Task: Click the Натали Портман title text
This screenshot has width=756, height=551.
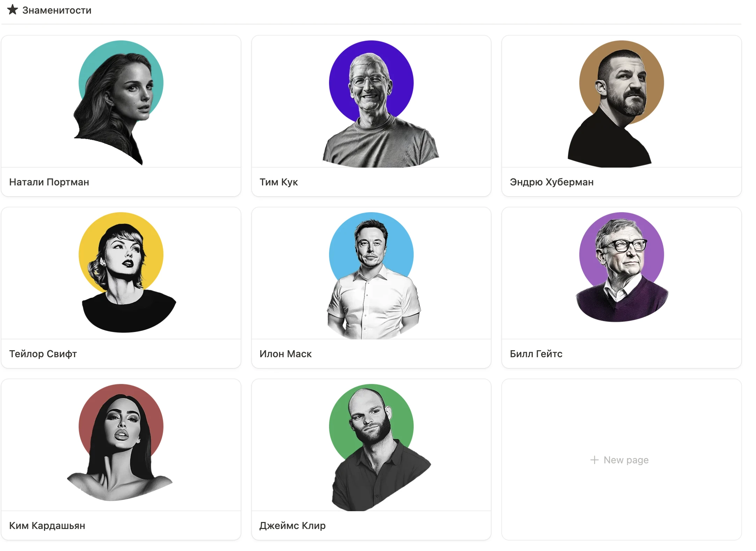Action: tap(49, 182)
